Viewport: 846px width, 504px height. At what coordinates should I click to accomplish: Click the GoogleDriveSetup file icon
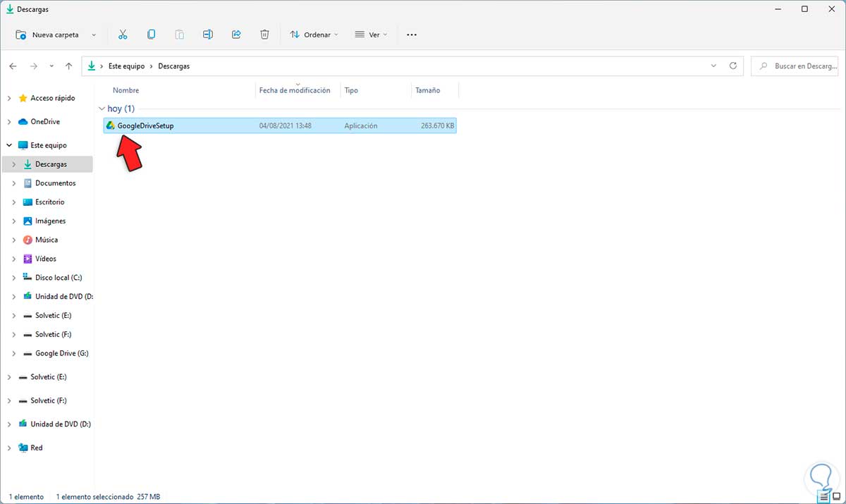(x=110, y=125)
